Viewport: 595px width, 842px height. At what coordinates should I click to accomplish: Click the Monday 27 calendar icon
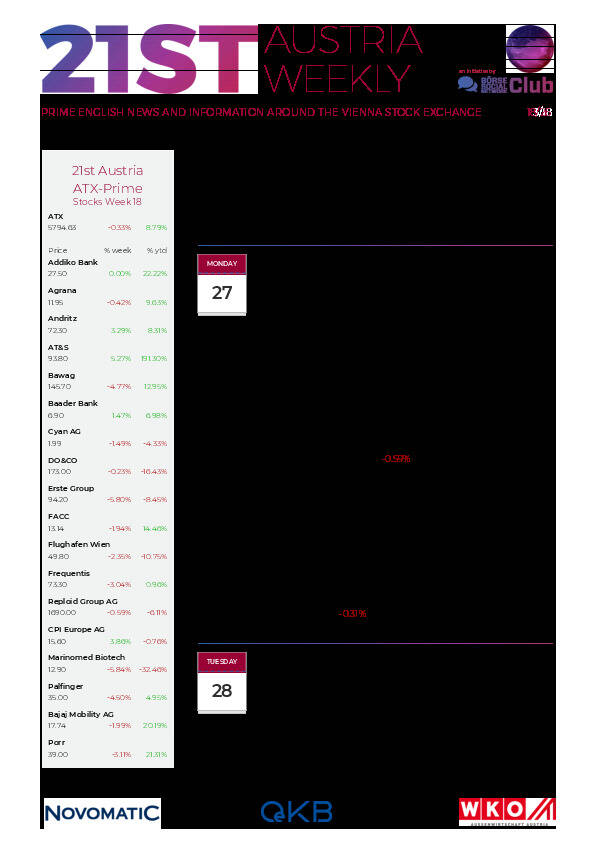[x=222, y=285]
